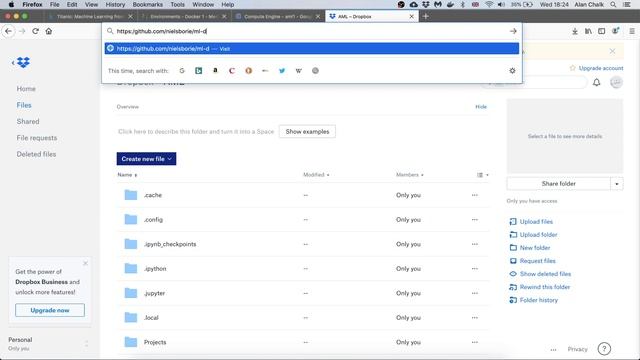This screenshot has width=640, height=360.
Task: Click the Go arrow in the address bar
Action: click(513, 31)
